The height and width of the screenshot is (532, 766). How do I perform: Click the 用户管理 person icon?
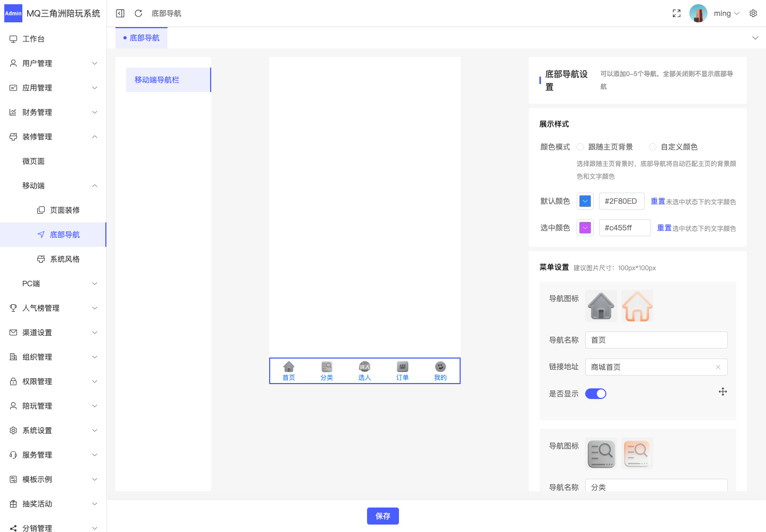[13, 63]
